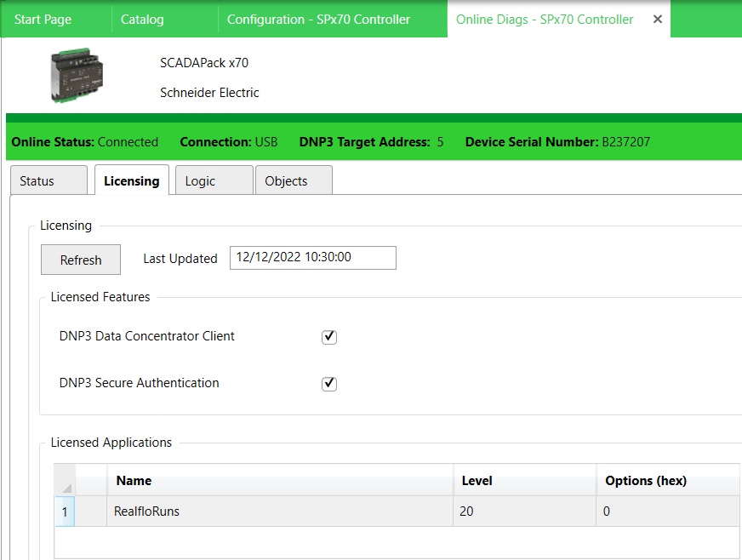Click the Options value 0 cell
Viewport: 742px width, 560px height.
click(668, 511)
